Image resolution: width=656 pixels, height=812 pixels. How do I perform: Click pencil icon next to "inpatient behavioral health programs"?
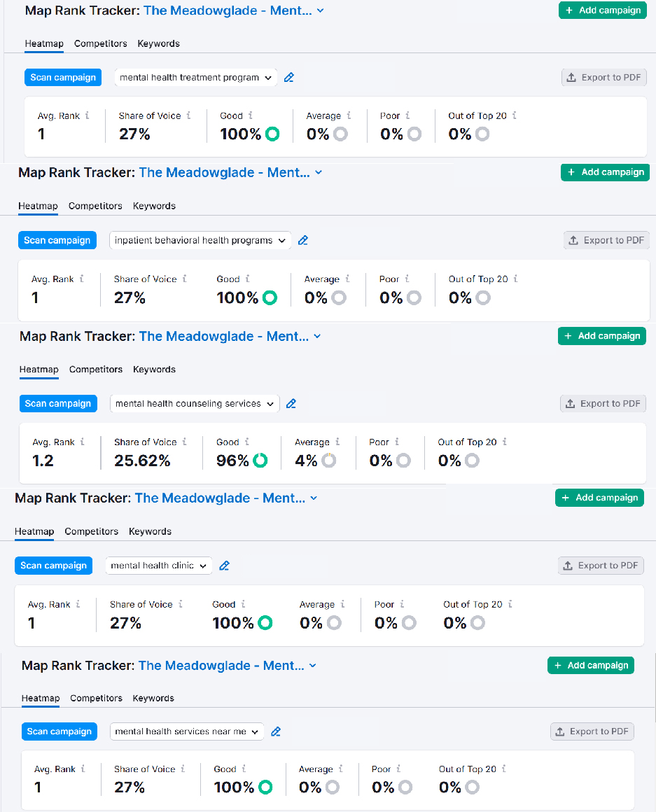click(303, 240)
